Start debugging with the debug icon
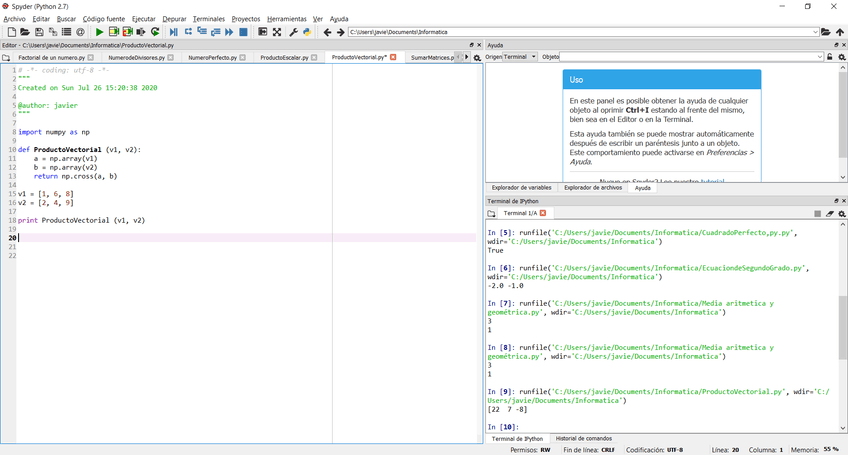The height and width of the screenshot is (455, 848). click(173, 32)
